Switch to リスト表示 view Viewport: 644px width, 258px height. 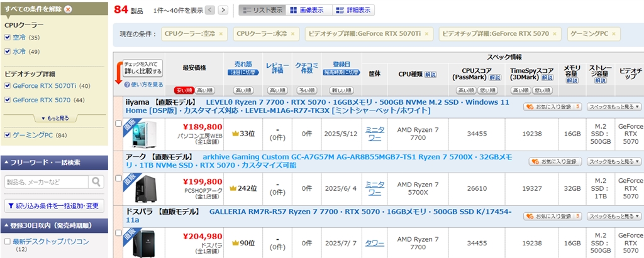pos(262,10)
